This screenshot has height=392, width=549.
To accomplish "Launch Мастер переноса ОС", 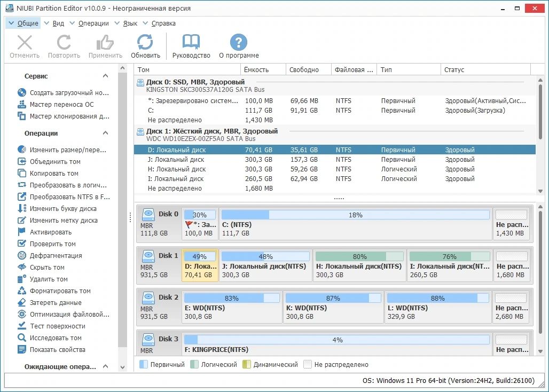I will coord(56,104).
